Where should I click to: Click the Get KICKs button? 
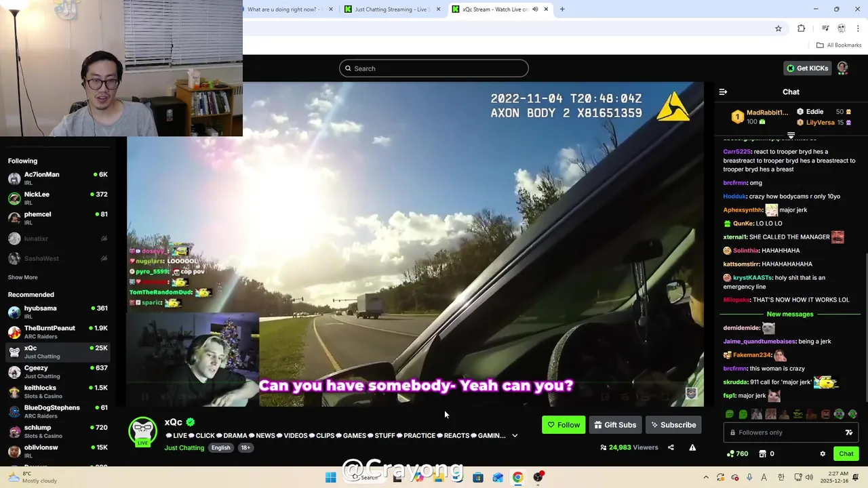pos(807,68)
